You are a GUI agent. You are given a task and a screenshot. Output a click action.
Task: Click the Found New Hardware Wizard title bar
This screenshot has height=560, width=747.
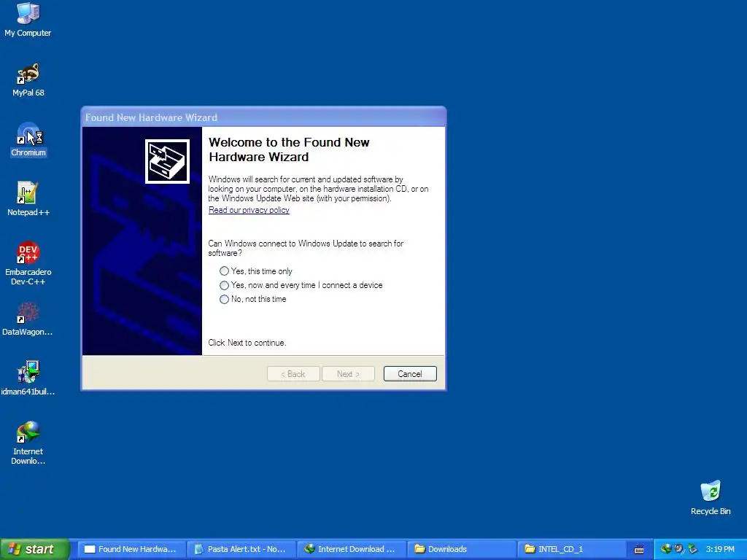[x=263, y=117]
